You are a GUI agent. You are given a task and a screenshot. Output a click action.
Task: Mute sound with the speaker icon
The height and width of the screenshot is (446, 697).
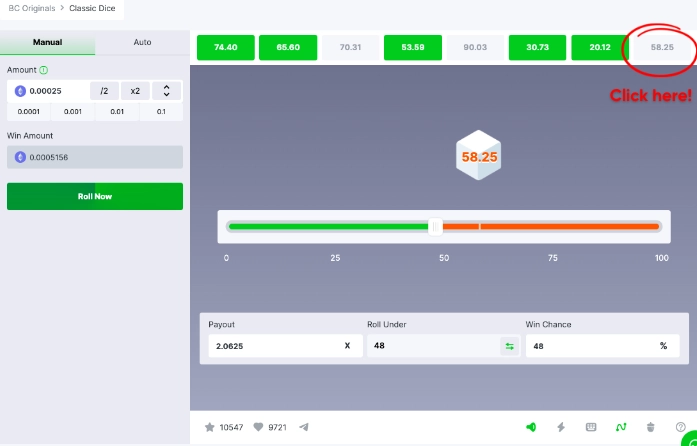pos(531,427)
